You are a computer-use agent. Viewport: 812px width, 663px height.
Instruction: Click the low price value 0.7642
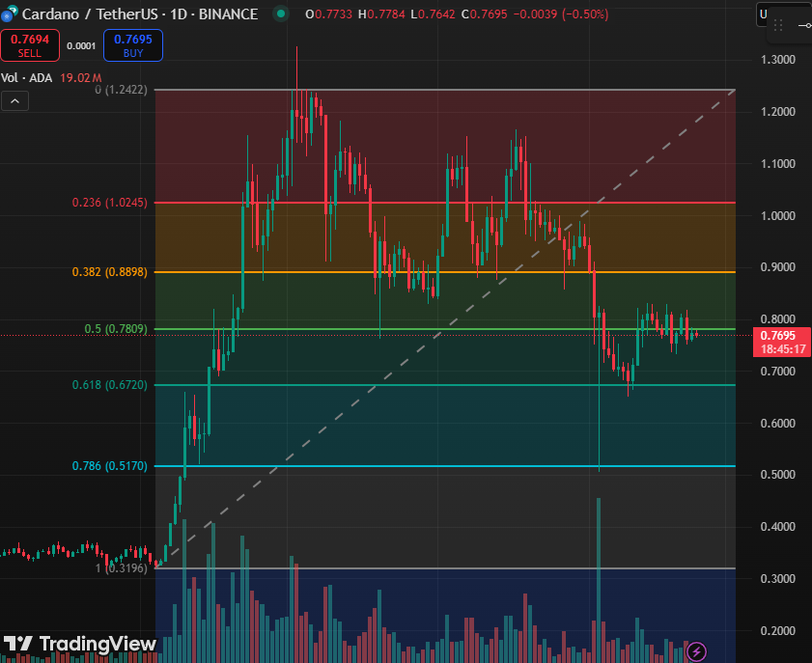[x=436, y=14]
